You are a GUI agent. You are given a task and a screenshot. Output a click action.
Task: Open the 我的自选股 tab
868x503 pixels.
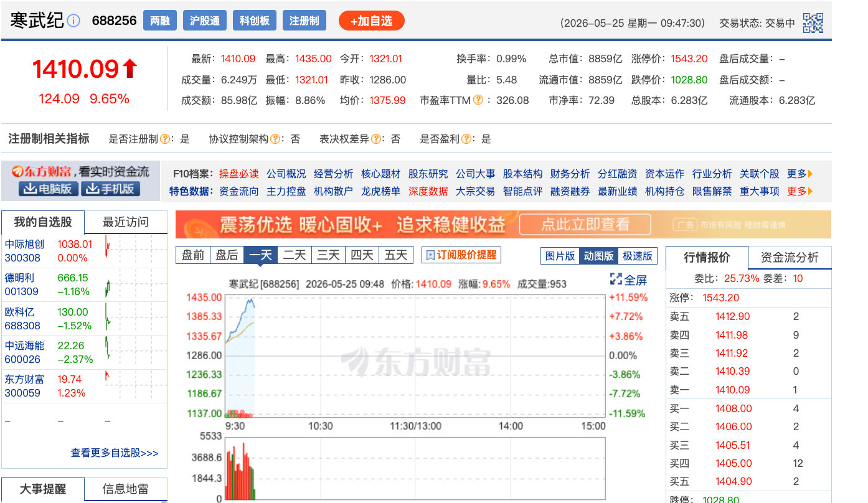tap(43, 222)
